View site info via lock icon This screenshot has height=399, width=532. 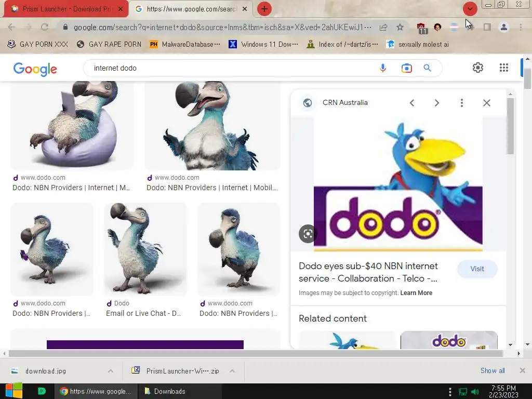coord(65,27)
